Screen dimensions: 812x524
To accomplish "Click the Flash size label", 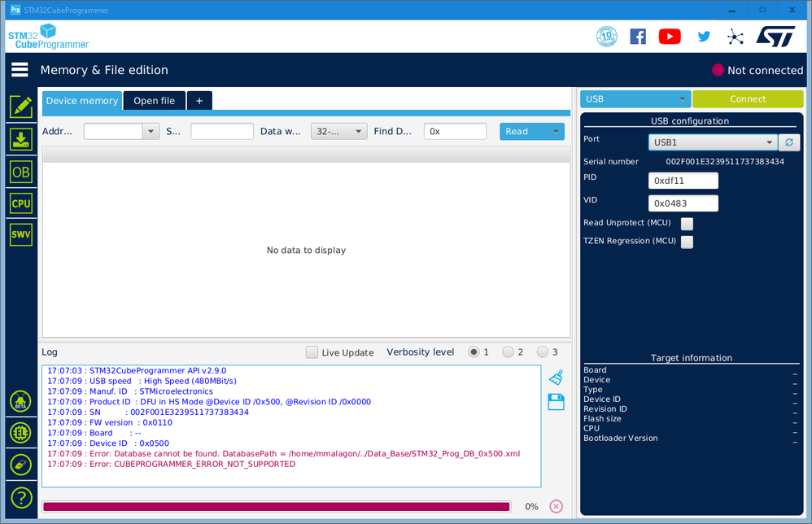I will (x=602, y=418).
